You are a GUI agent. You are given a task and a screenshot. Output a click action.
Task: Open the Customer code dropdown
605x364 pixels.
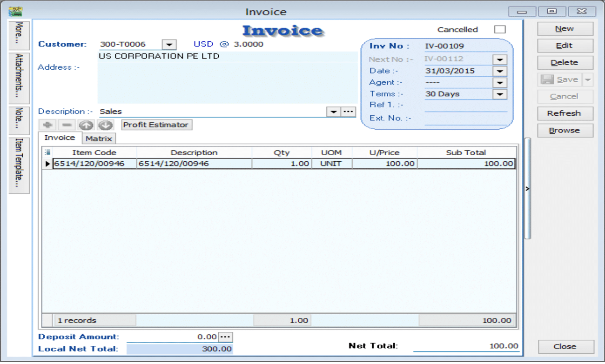coord(169,45)
